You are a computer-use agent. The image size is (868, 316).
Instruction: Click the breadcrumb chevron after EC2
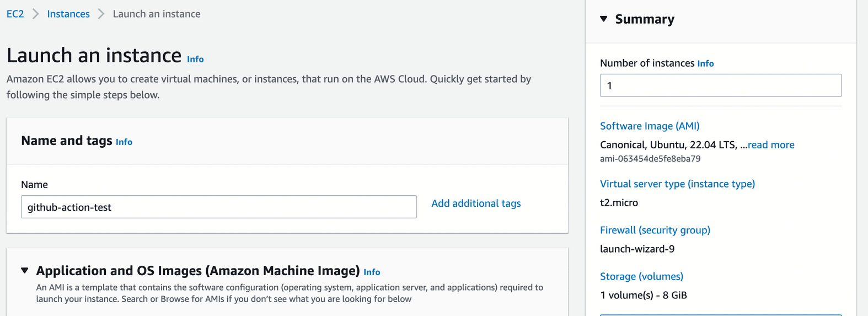[35, 14]
